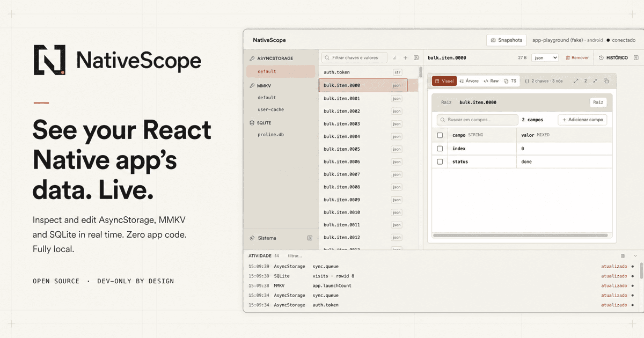This screenshot has height=338, width=644.
Task: Check the index row checkbox
Action: pyautogui.click(x=440, y=149)
